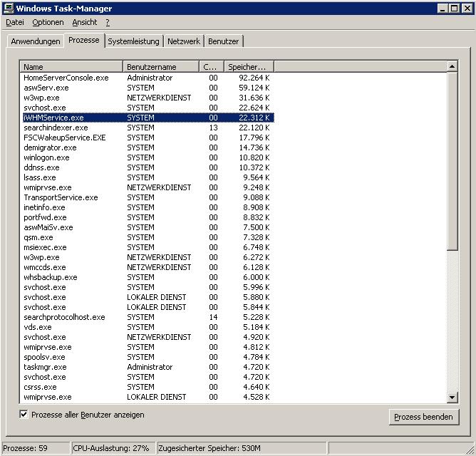476x456 pixels.
Task: Click the Zugesicherter Speicher: 530M status entry
Action: click(x=242, y=448)
